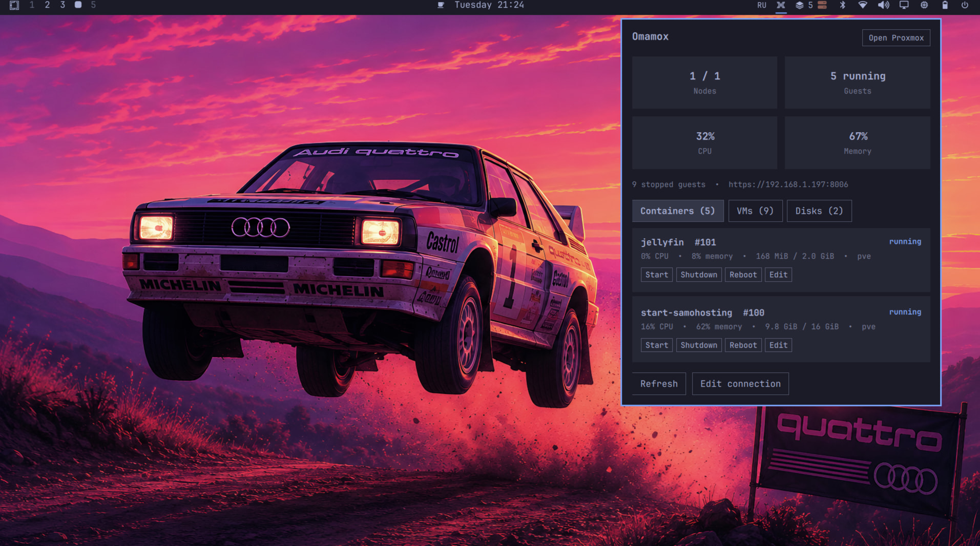
Task: Click the number 5 beside the layers icon
Action: coord(810,5)
